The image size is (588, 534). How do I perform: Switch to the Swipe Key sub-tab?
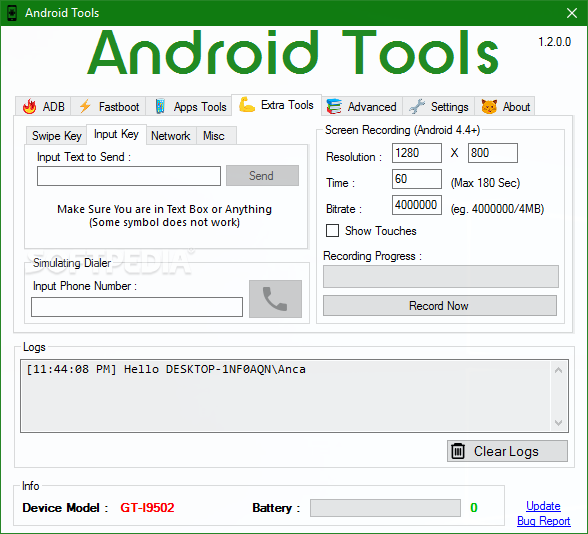click(x=57, y=135)
